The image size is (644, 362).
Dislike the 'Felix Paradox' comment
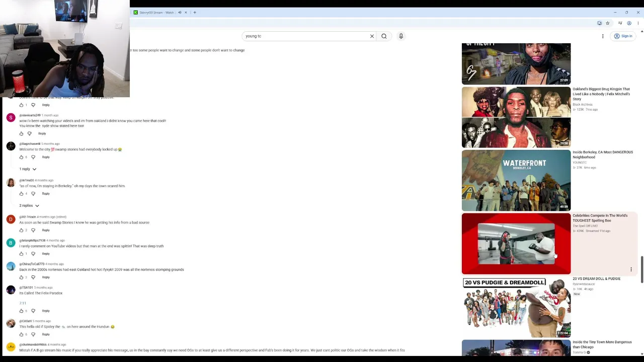tap(33, 311)
